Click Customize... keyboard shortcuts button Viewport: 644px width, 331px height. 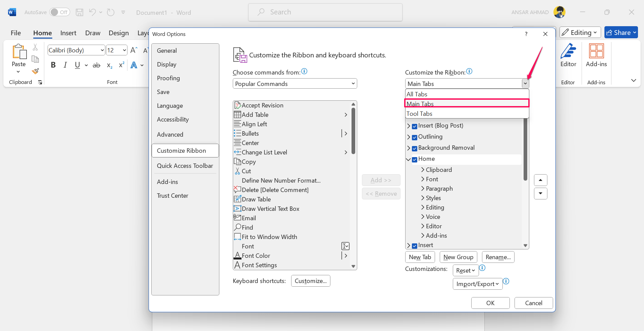coord(311,281)
